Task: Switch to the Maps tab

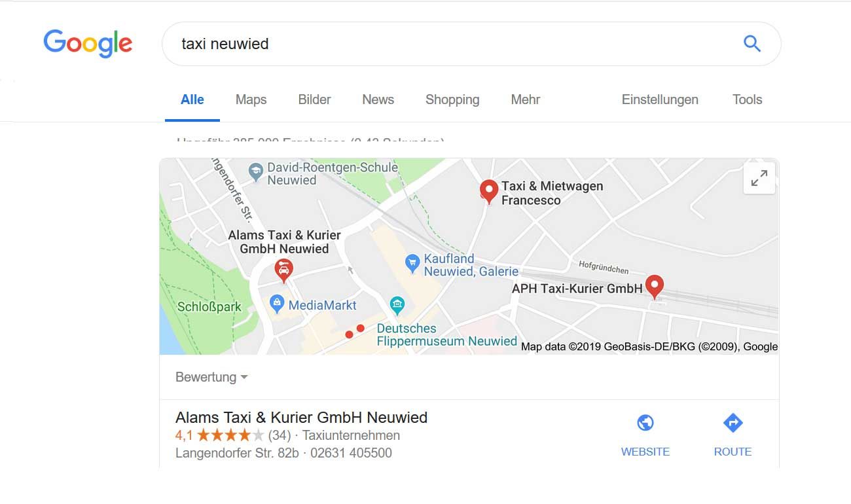Action: (251, 99)
